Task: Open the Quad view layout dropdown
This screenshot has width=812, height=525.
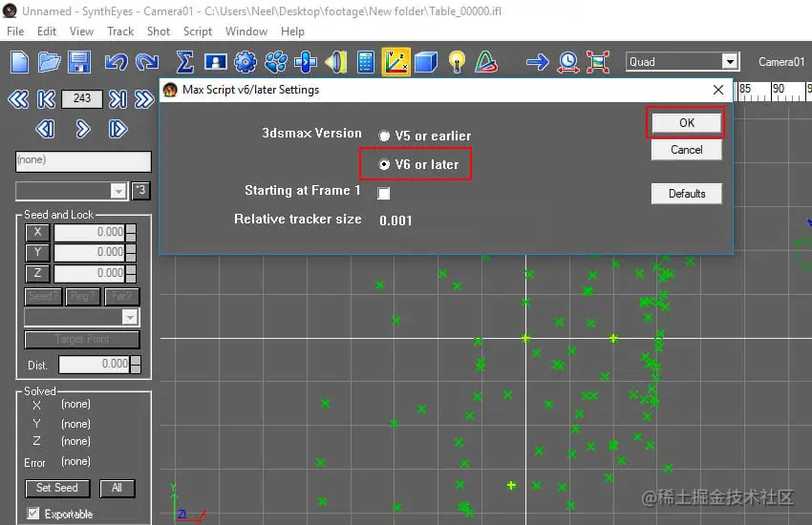Action: pyautogui.click(x=730, y=62)
